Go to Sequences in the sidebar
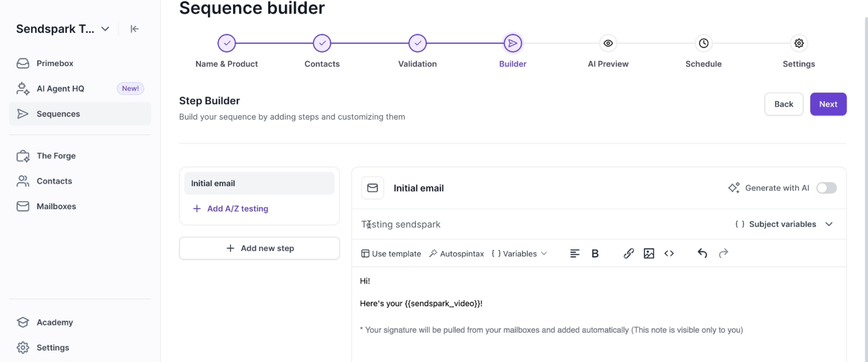Viewport: 868px width, 362px height. (x=80, y=114)
